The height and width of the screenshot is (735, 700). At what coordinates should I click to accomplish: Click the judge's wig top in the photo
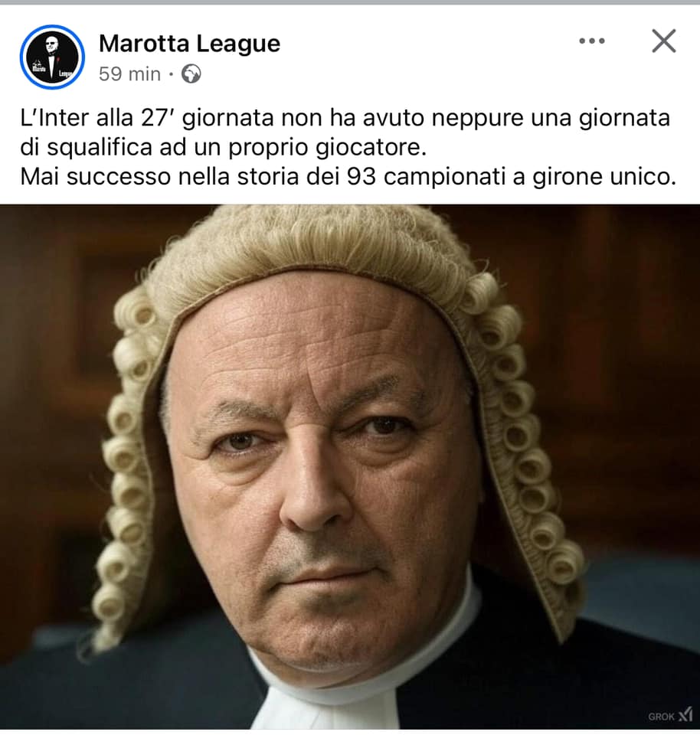point(319,239)
